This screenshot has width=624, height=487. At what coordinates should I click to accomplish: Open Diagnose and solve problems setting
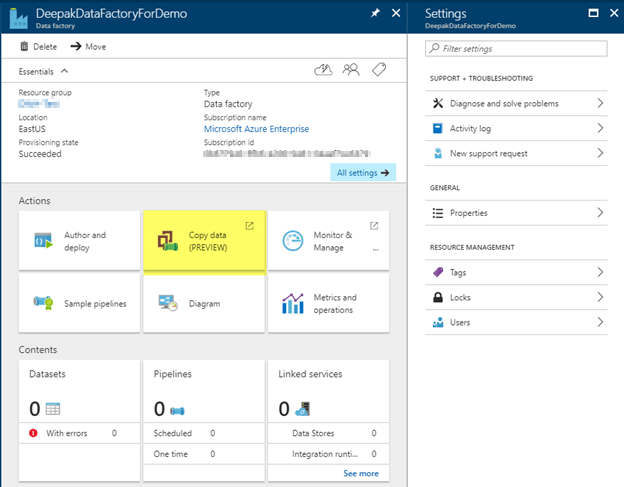516,103
